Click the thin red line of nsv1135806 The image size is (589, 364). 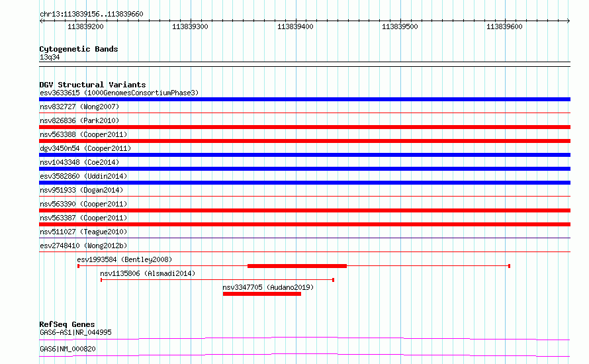point(218,280)
